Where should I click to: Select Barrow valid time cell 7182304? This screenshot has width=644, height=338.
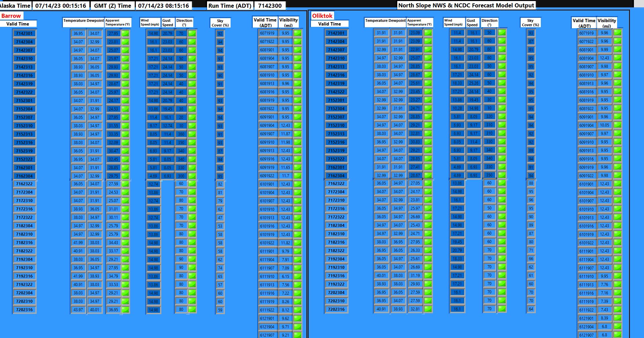pyautogui.click(x=25, y=226)
